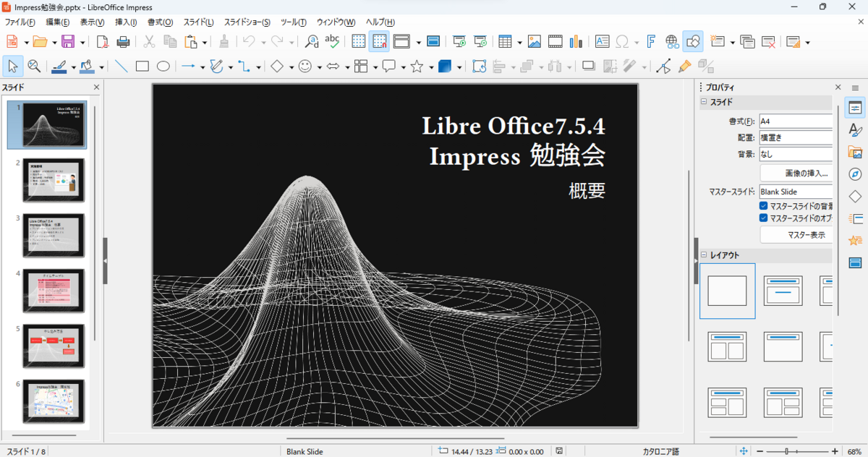
Task: Toggle the Properties deck button in sidebar
Action: point(855,108)
